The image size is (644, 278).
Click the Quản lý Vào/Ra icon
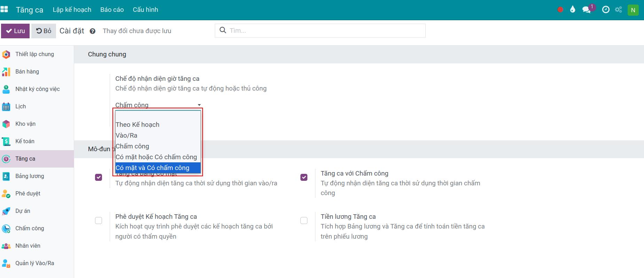6,263
